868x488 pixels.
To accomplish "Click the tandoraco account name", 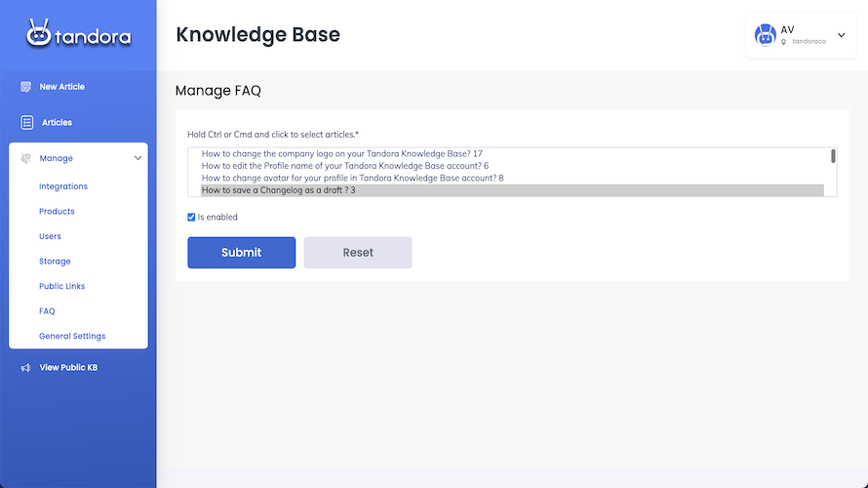I will click(x=809, y=42).
